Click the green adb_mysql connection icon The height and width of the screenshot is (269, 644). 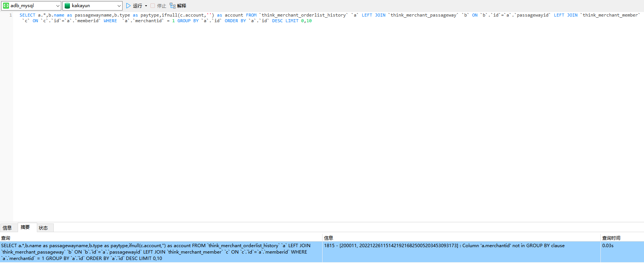pos(6,6)
